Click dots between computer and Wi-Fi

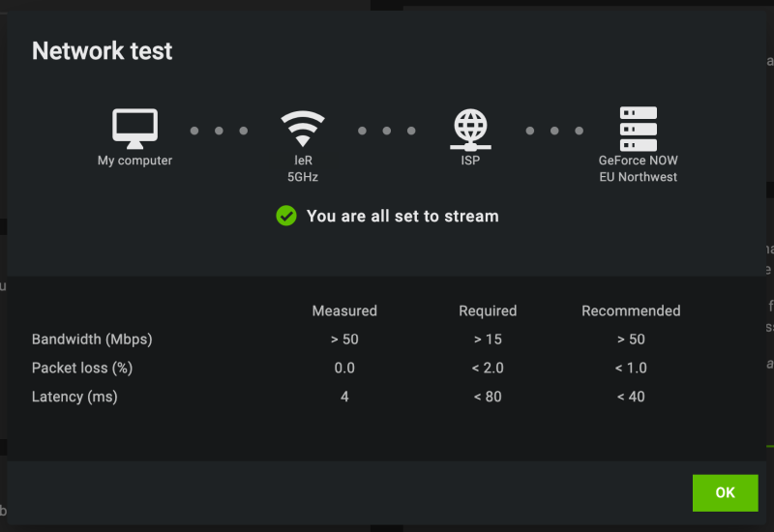(219, 131)
